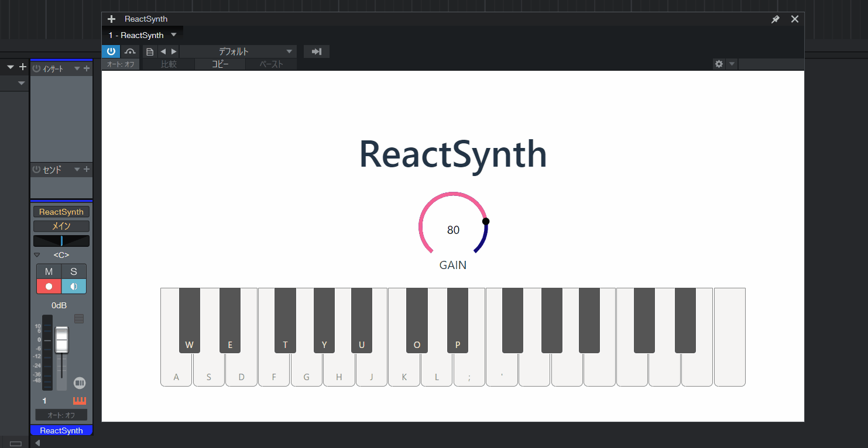The width and height of the screenshot is (868, 448).
Task: Close the ReactSynth plugin window
Action: (795, 19)
